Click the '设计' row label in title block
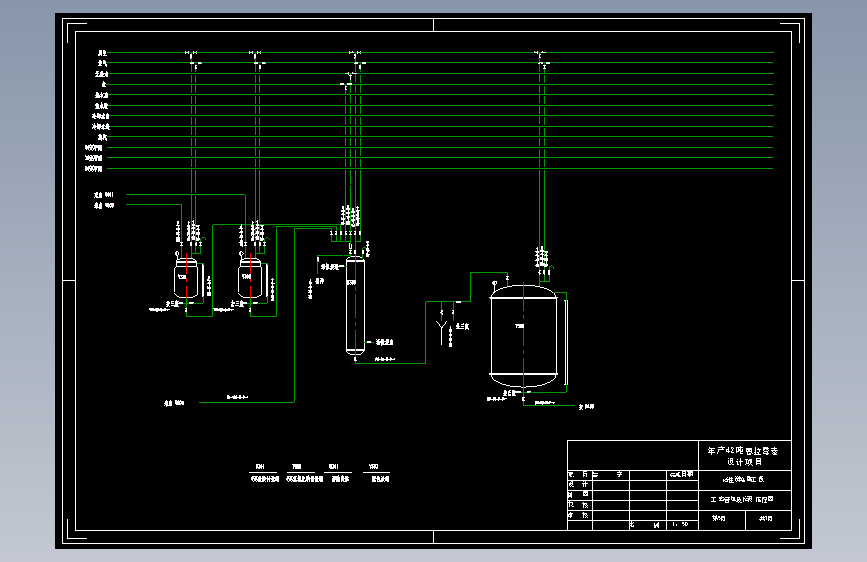This screenshot has width=867, height=562. tap(579, 484)
